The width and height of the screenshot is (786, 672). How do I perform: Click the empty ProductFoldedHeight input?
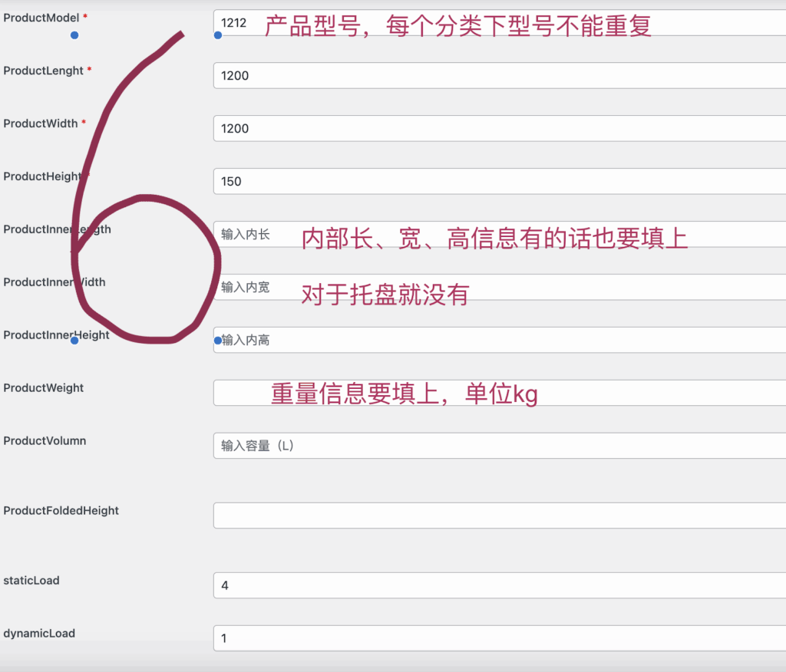click(x=499, y=516)
